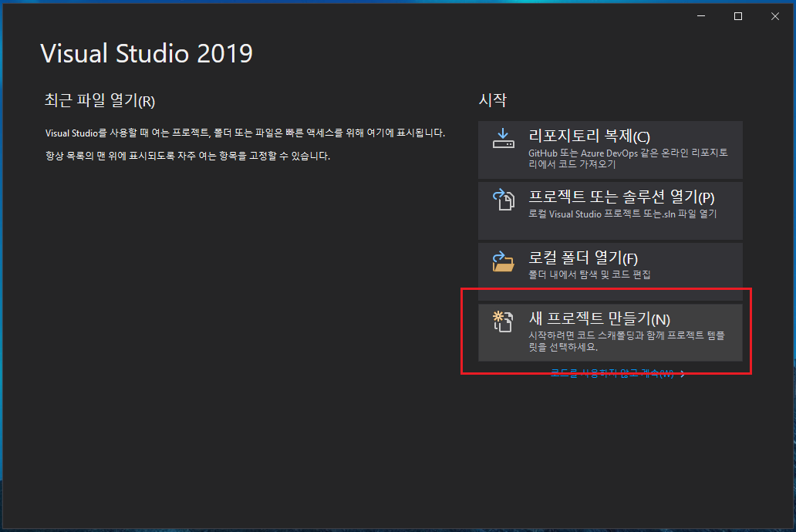Open 리포지토리 복제(C) option

(x=610, y=150)
